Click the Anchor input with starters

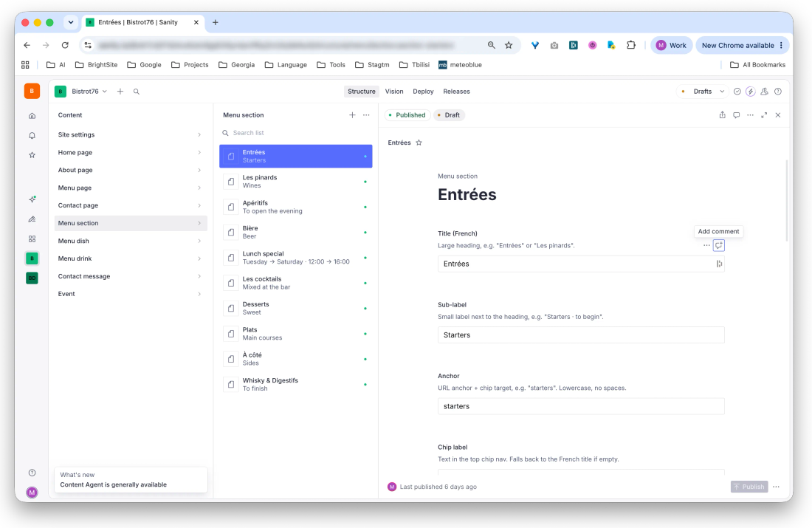[581, 406]
